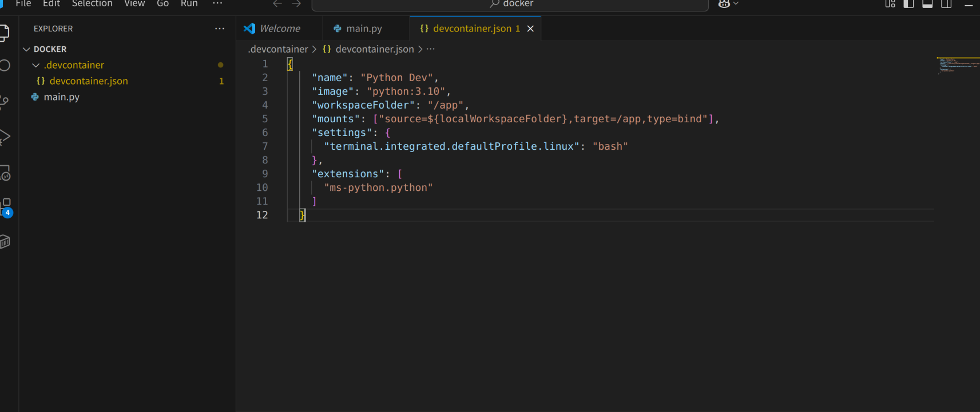The image size is (980, 412).
Task: Open Run and Debug view
Action: (5, 137)
